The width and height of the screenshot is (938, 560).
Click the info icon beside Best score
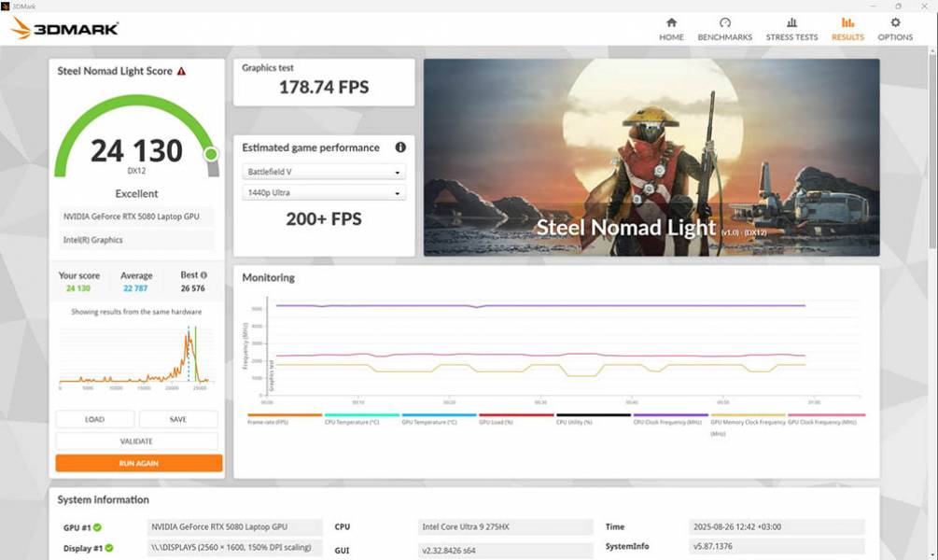click(x=203, y=275)
